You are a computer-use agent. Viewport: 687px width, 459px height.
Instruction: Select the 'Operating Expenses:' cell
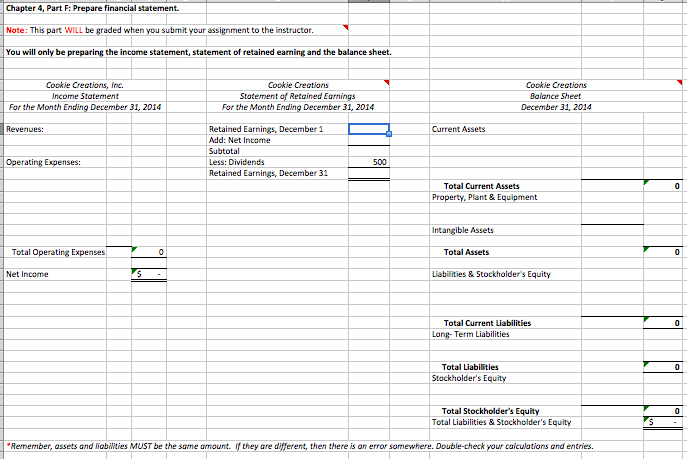[x=55, y=162]
